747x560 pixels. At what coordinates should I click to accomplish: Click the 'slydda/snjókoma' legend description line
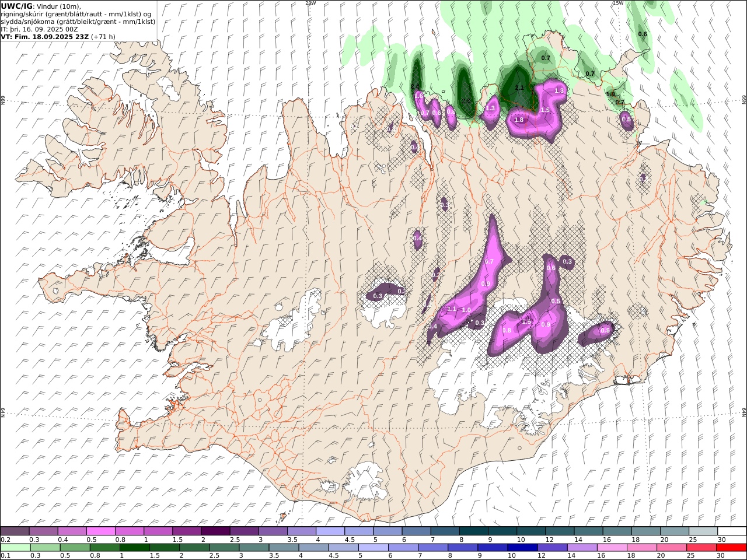click(78, 21)
